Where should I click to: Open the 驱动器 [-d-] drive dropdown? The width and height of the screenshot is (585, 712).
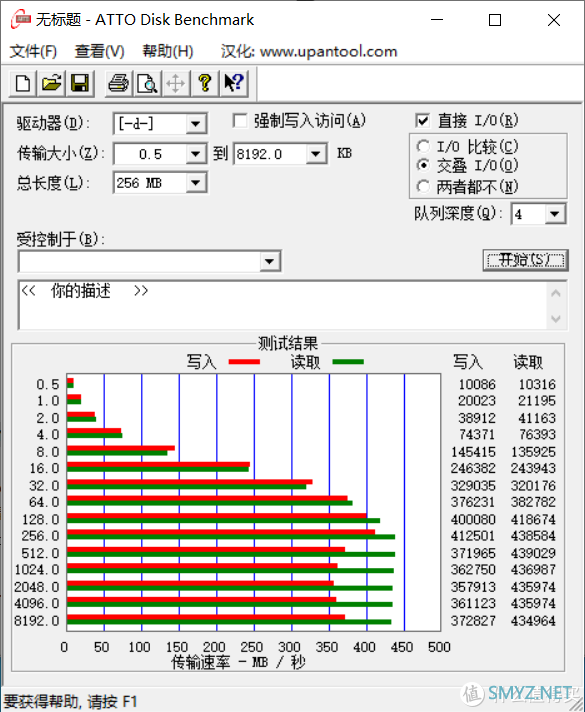click(x=196, y=124)
